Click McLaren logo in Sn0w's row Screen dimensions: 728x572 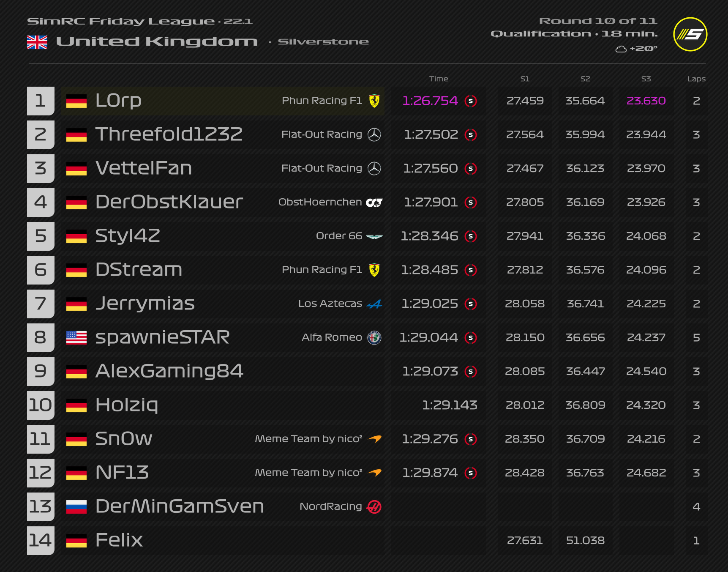point(374,439)
